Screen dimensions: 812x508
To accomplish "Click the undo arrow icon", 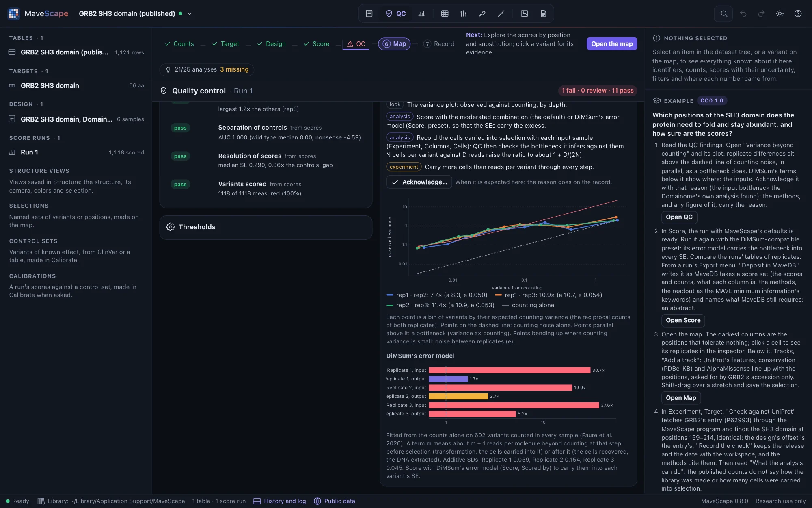I will 743,13.
